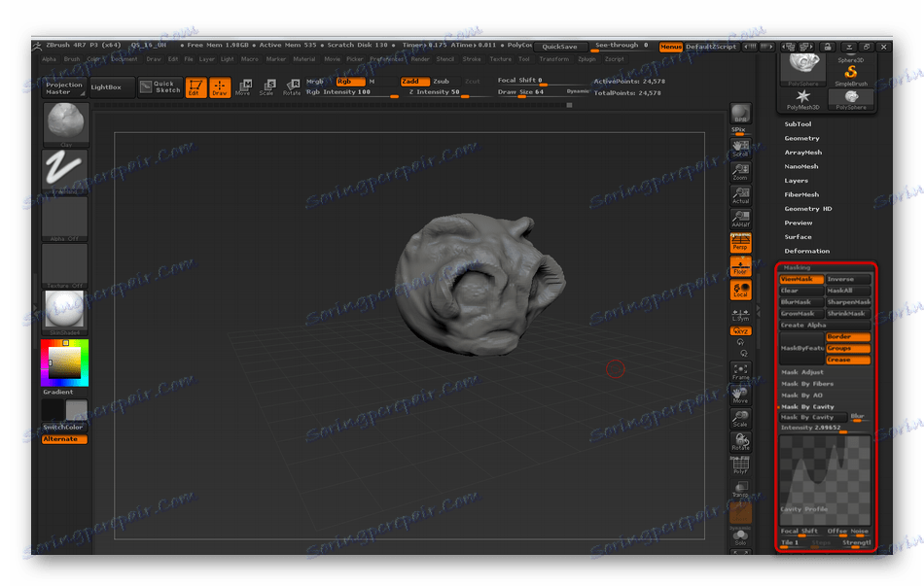Activate the Edit mode icon
Screen dimensions: 924x586
[x=195, y=87]
